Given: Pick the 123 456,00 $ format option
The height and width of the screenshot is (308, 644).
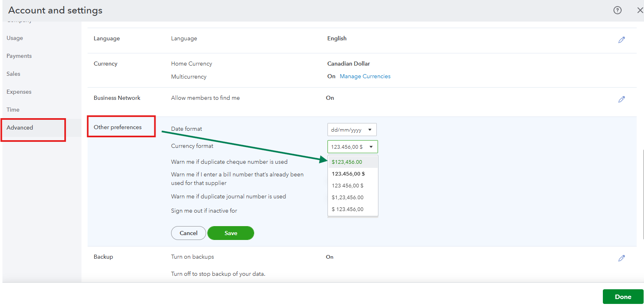Looking at the screenshot, I should tap(347, 185).
